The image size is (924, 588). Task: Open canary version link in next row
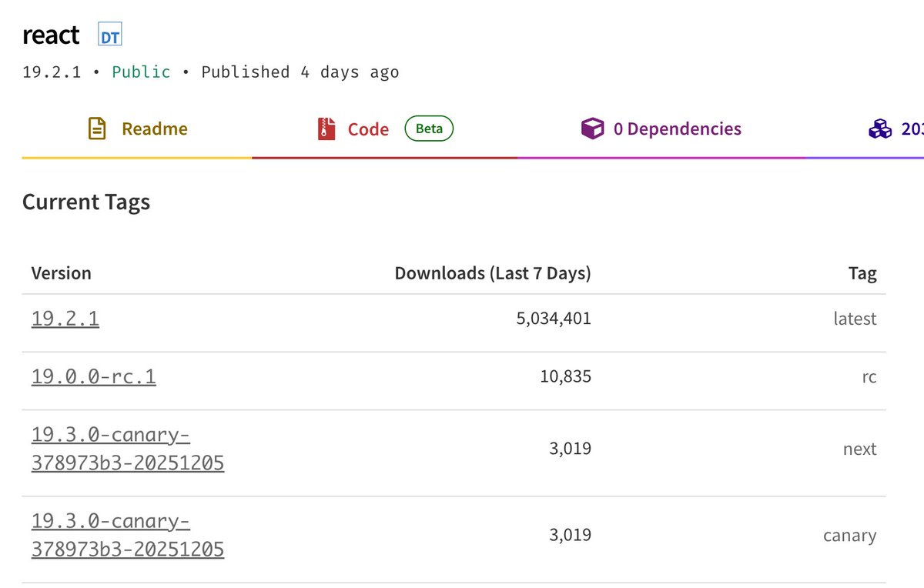coord(128,449)
